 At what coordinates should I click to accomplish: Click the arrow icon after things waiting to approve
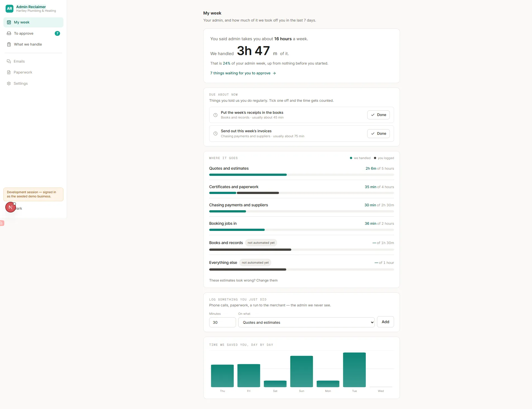click(x=274, y=73)
